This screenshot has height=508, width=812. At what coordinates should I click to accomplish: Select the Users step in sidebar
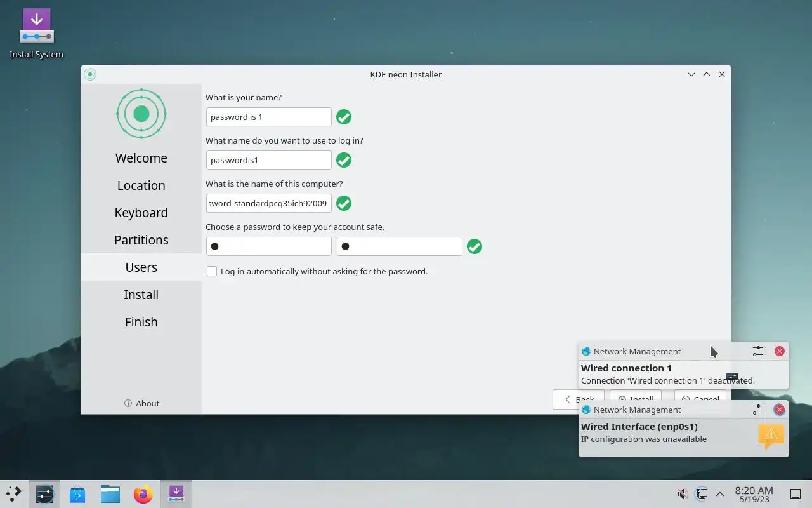pos(141,267)
